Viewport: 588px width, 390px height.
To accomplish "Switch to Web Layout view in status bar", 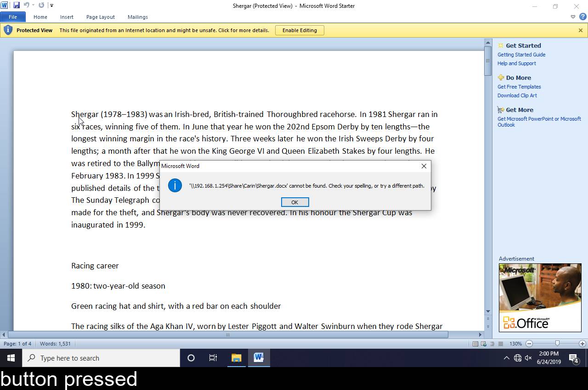I will [484, 344].
